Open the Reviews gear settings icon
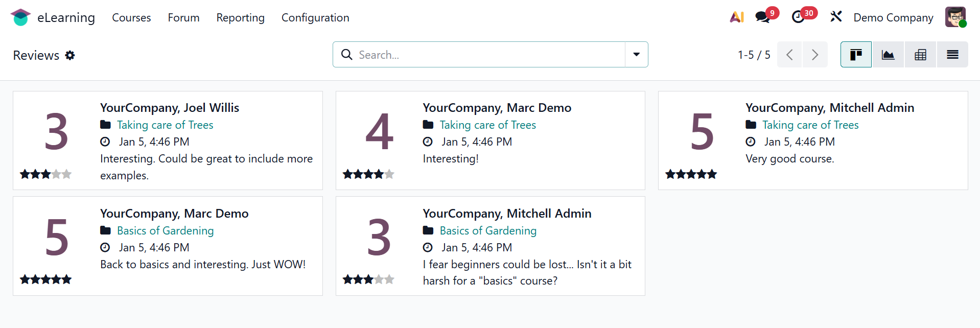Image resolution: width=980 pixels, height=328 pixels. point(70,55)
